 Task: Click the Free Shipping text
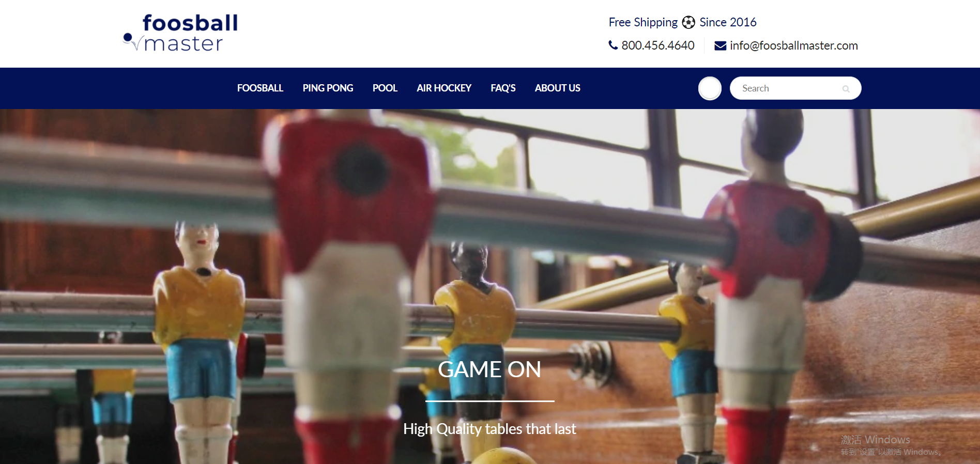tap(643, 22)
